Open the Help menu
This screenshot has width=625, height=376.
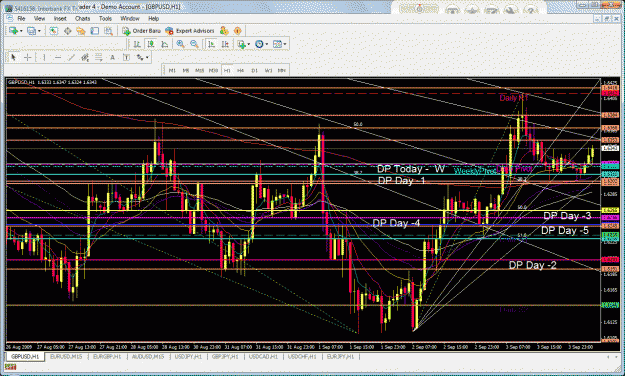[x=153, y=19]
